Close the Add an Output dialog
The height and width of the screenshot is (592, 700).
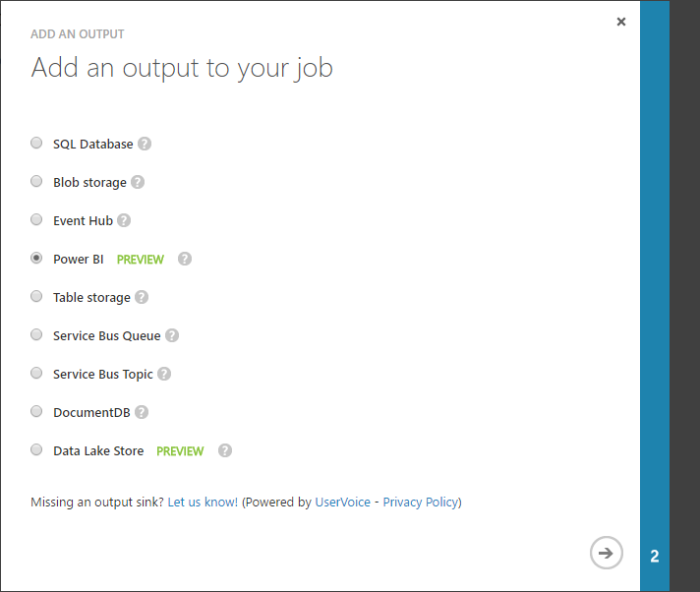(620, 22)
